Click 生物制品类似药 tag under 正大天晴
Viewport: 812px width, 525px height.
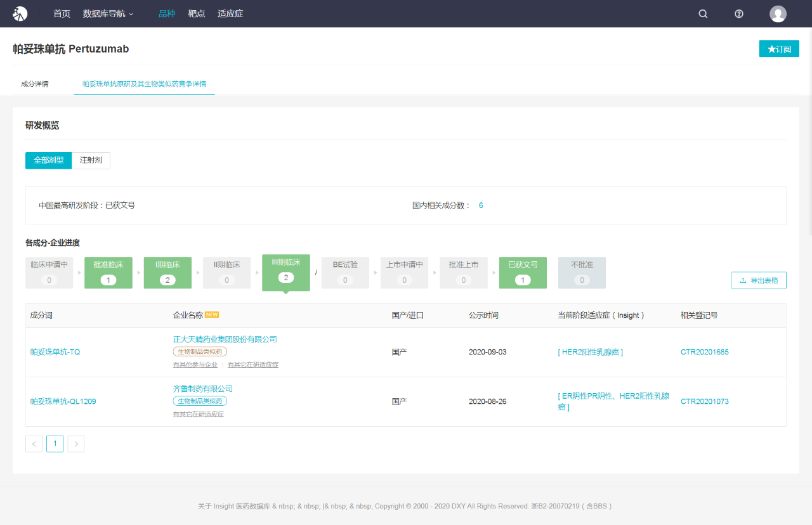pos(200,351)
